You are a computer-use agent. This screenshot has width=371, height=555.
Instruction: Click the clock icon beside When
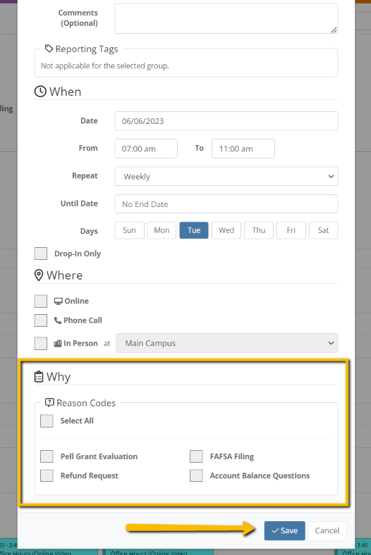40,91
